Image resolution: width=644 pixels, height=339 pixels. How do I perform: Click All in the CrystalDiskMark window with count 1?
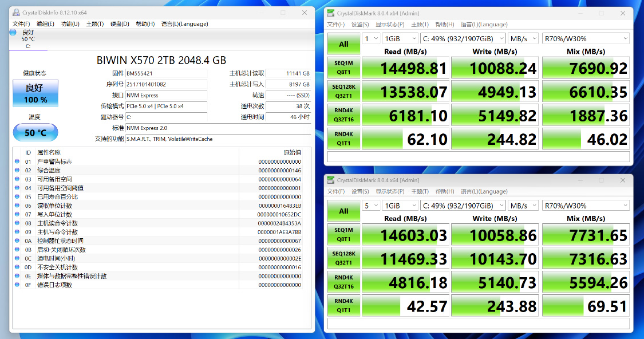click(344, 44)
